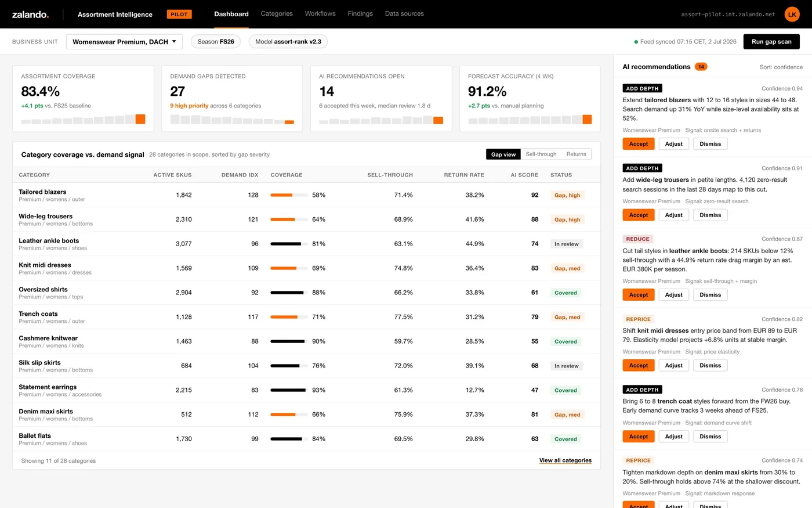The width and height of the screenshot is (812, 508).
Task: Open the Wide-leg trousers category row
Action: [306, 219]
